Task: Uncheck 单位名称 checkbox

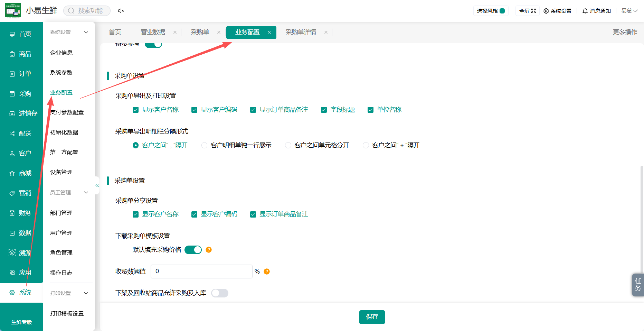Action: pyautogui.click(x=370, y=110)
